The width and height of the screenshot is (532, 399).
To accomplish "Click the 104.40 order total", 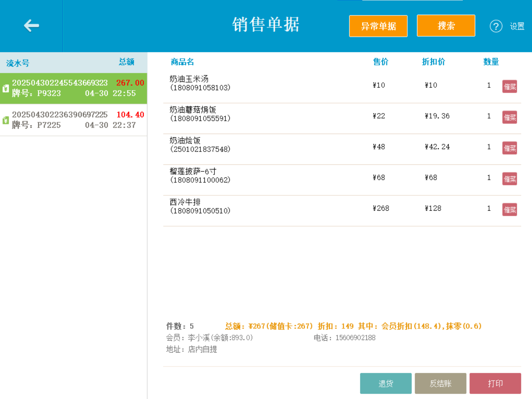I will 130,114.
